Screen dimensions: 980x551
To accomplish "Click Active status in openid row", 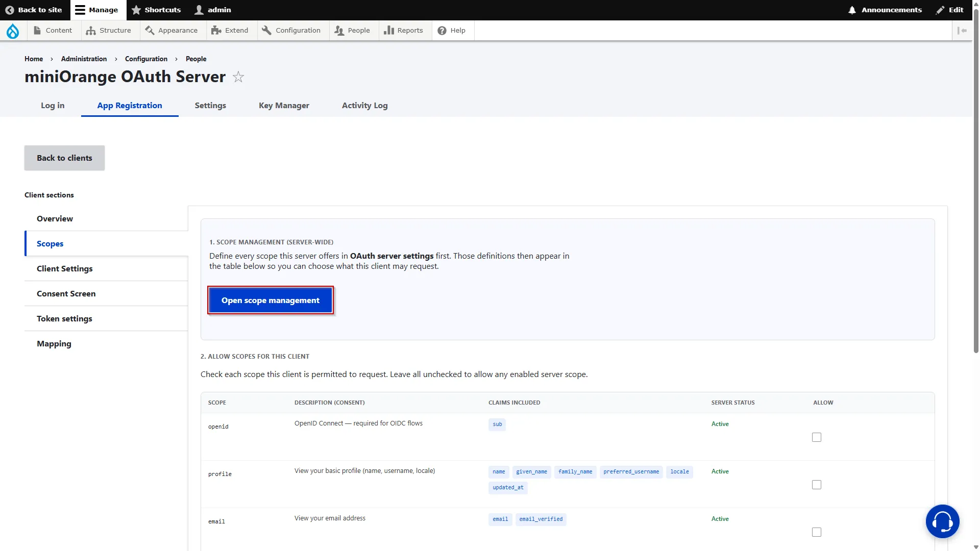I will [x=720, y=424].
